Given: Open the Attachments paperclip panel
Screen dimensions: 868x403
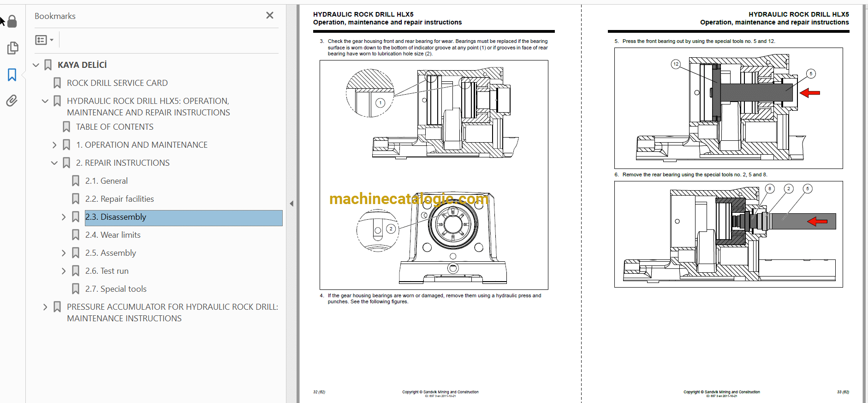Looking at the screenshot, I should click(x=12, y=101).
